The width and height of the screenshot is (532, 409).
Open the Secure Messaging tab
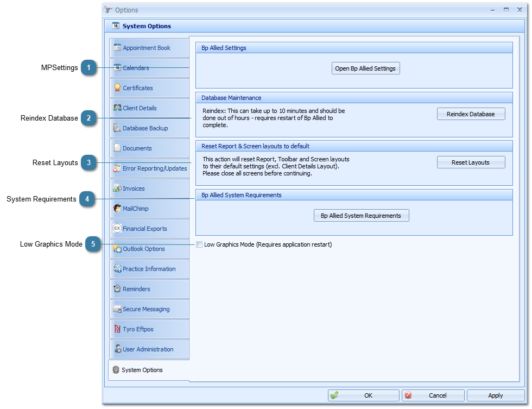click(149, 309)
